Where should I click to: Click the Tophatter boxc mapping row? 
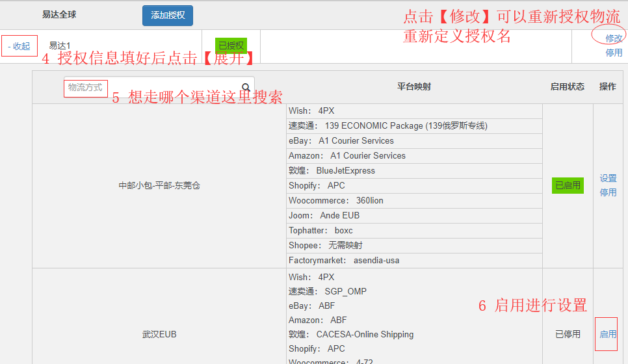click(415, 231)
